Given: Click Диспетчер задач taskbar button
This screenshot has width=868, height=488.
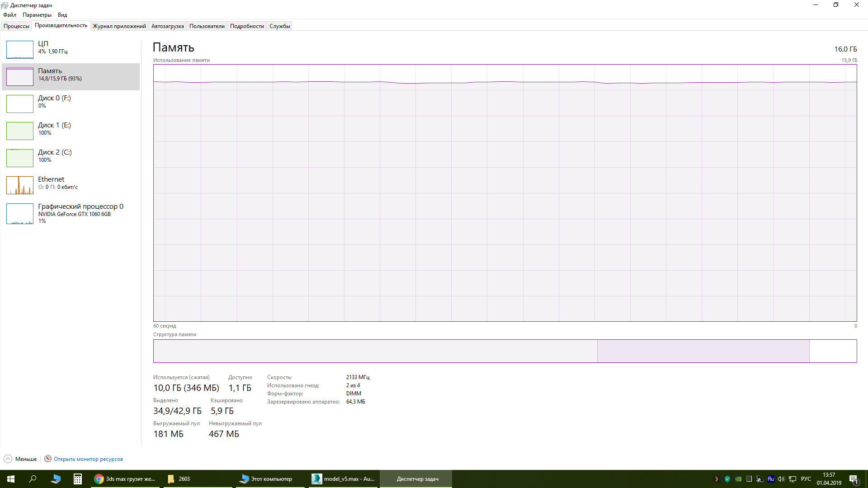Looking at the screenshot, I should tap(416, 479).
